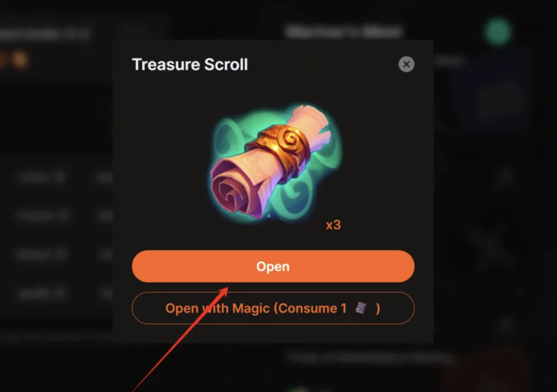The image size is (557, 392).
Task: Click the orange Open button
Action: [273, 266]
